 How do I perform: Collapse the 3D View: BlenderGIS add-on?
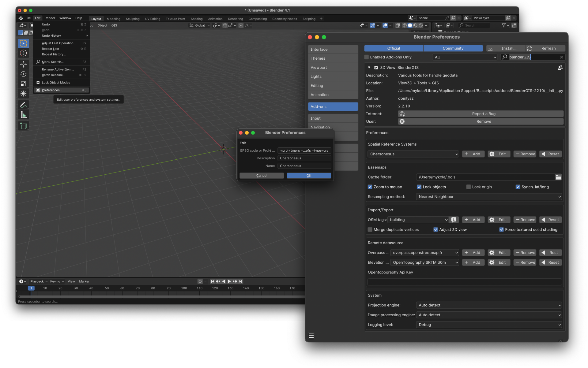point(369,68)
